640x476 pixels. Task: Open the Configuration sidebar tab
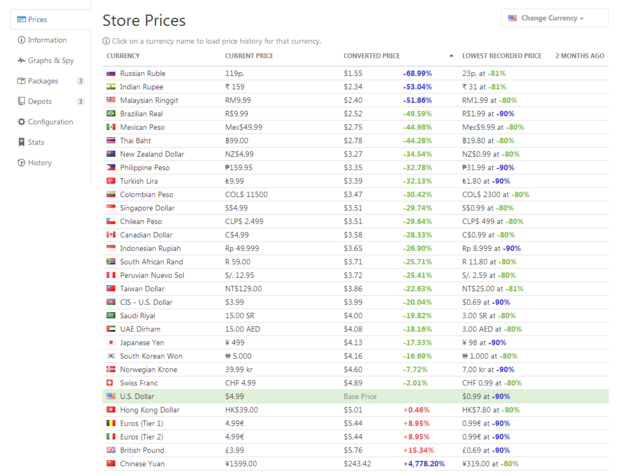[x=50, y=122]
